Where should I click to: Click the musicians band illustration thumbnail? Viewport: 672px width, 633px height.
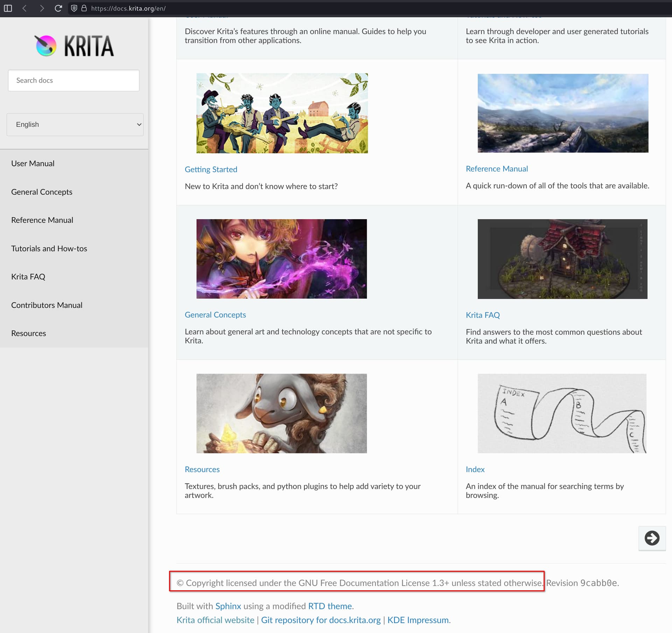point(282,113)
